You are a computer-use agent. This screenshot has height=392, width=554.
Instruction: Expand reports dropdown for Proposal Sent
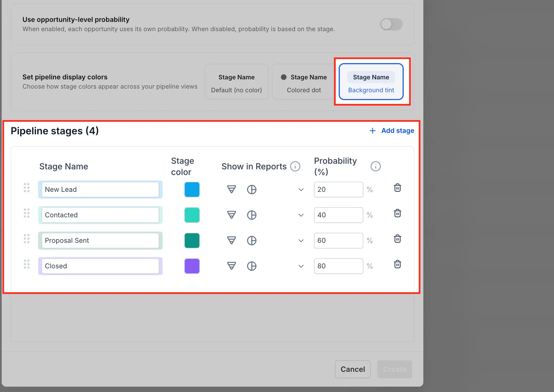301,241
